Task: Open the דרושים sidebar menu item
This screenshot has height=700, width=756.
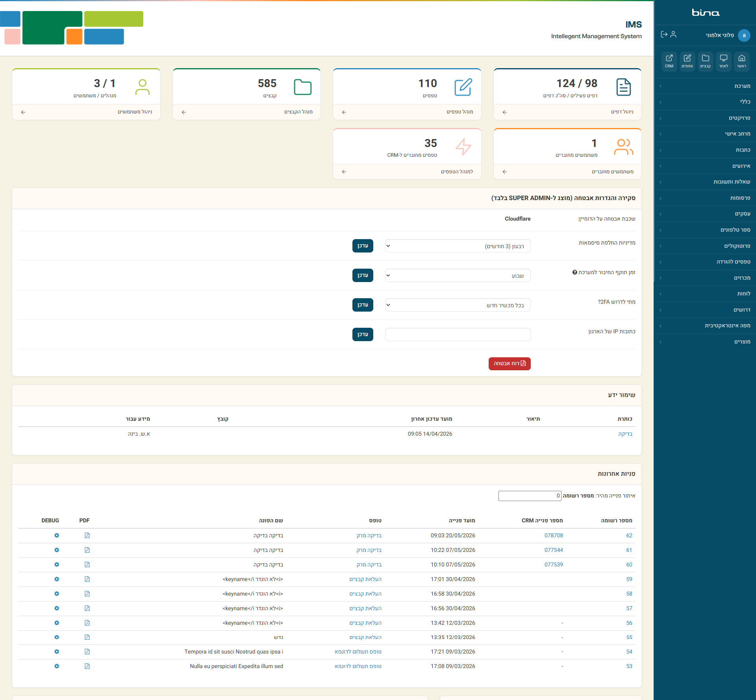Action: (x=705, y=310)
